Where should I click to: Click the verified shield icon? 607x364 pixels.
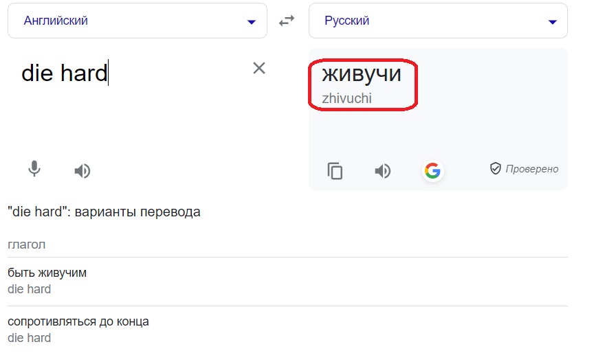pos(496,168)
